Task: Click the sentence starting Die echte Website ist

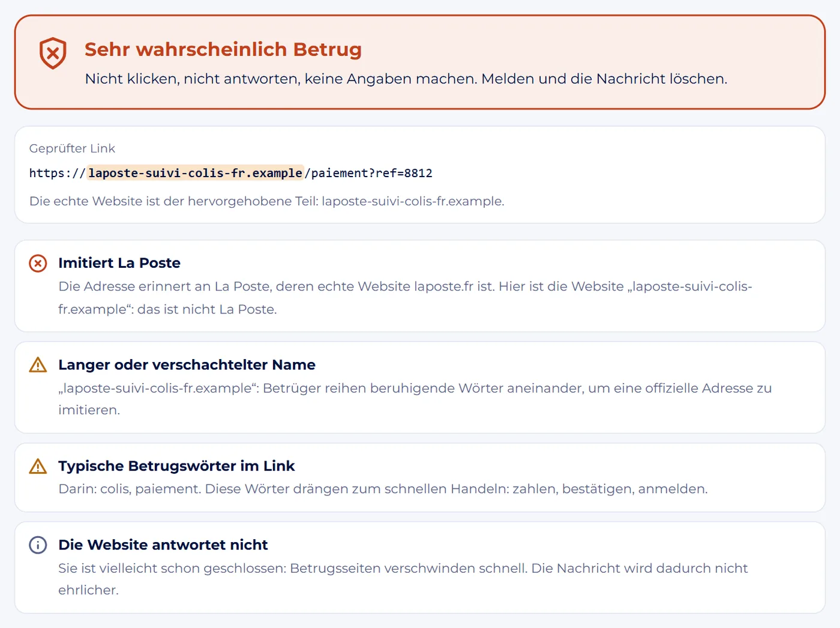Action: click(267, 201)
